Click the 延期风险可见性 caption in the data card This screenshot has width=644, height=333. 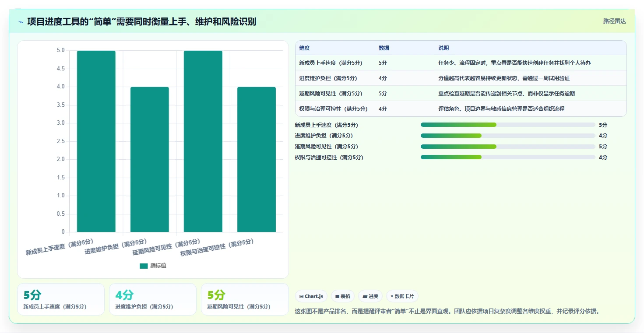(239, 307)
